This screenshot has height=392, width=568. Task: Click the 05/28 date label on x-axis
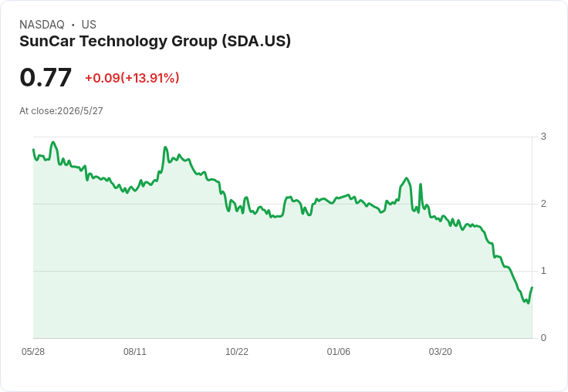click(x=33, y=352)
